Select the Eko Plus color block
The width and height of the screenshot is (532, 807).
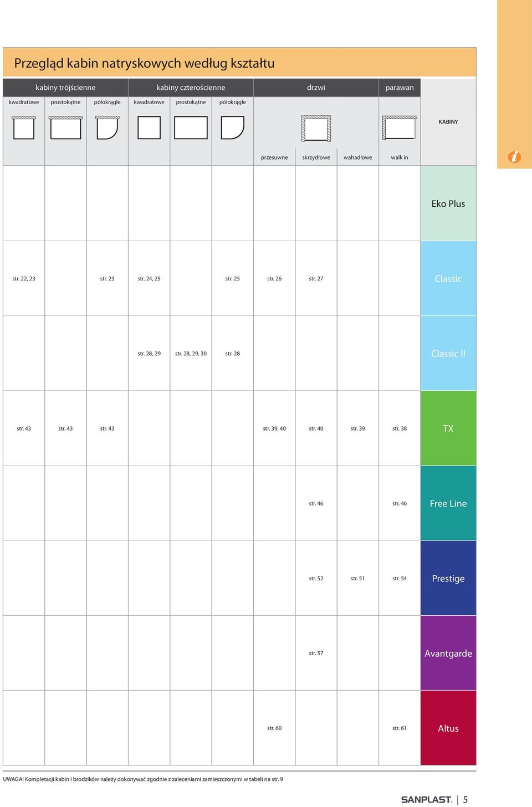448,203
